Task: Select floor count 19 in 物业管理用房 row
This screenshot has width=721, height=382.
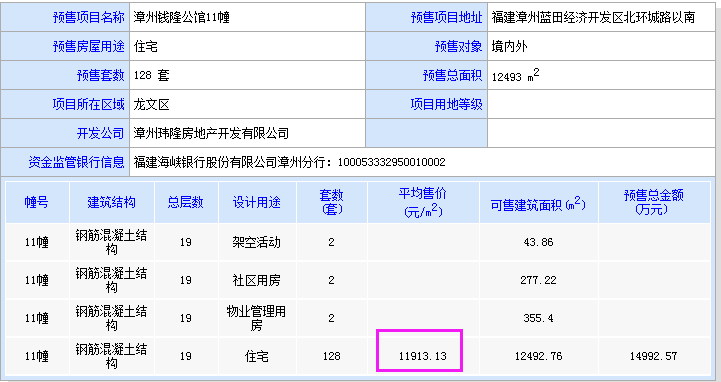Action: [x=186, y=318]
